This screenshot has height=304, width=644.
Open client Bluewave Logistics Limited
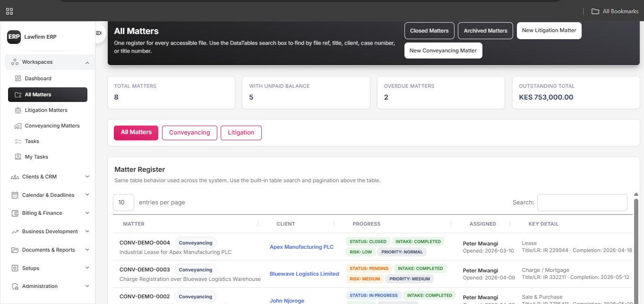coord(304,274)
